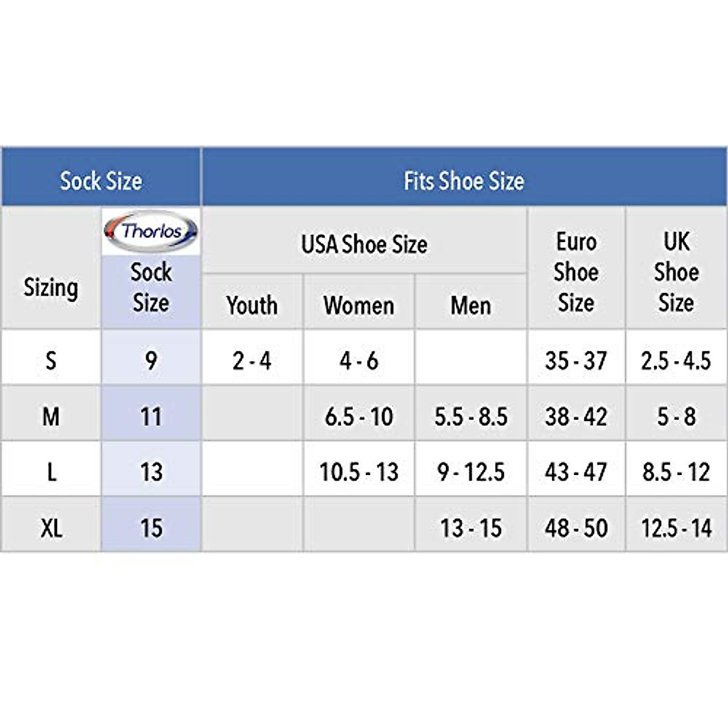
Task: Click the Thorlos logo
Action: [151, 231]
